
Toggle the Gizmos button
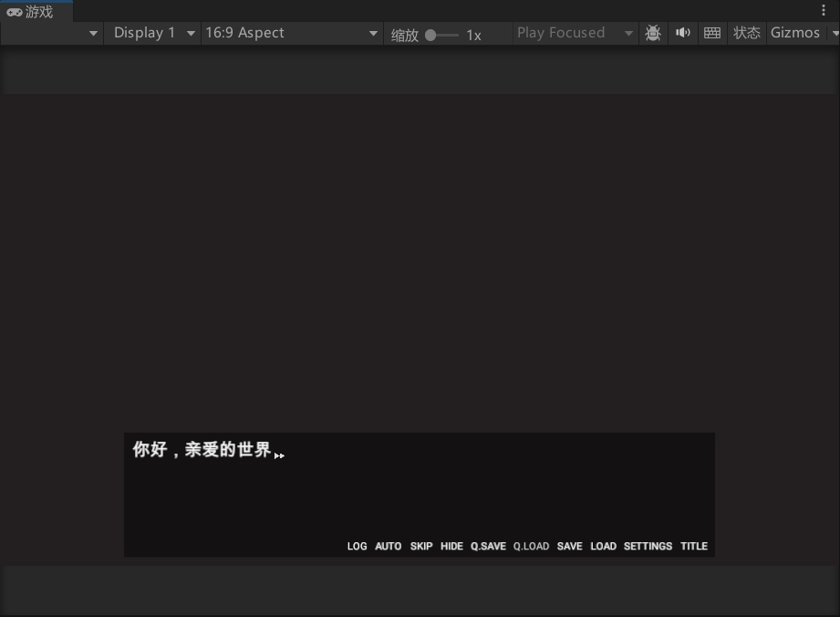click(x=795, y=33)
